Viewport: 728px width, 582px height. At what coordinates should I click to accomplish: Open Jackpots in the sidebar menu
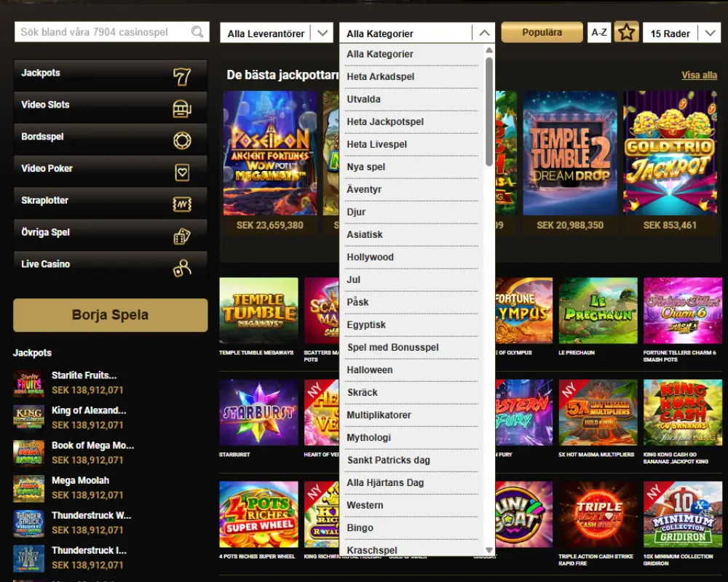(x=111, y=75)
